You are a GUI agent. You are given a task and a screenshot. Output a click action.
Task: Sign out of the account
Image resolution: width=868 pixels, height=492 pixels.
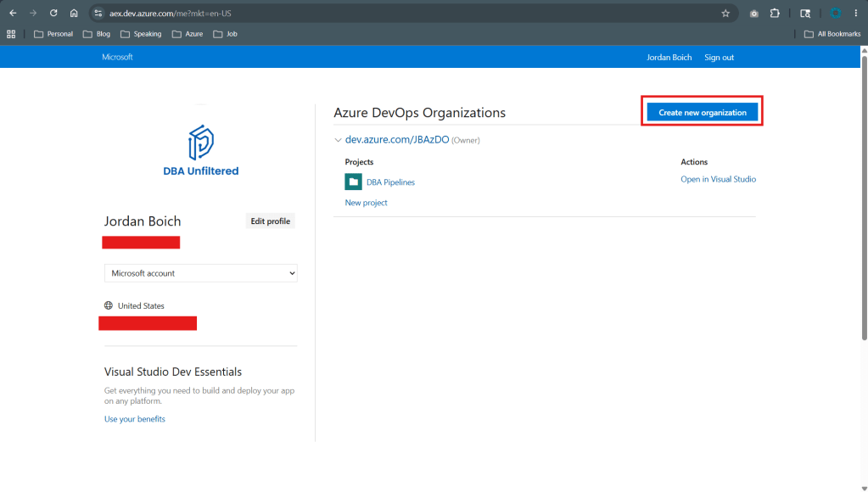coord(719,57)
